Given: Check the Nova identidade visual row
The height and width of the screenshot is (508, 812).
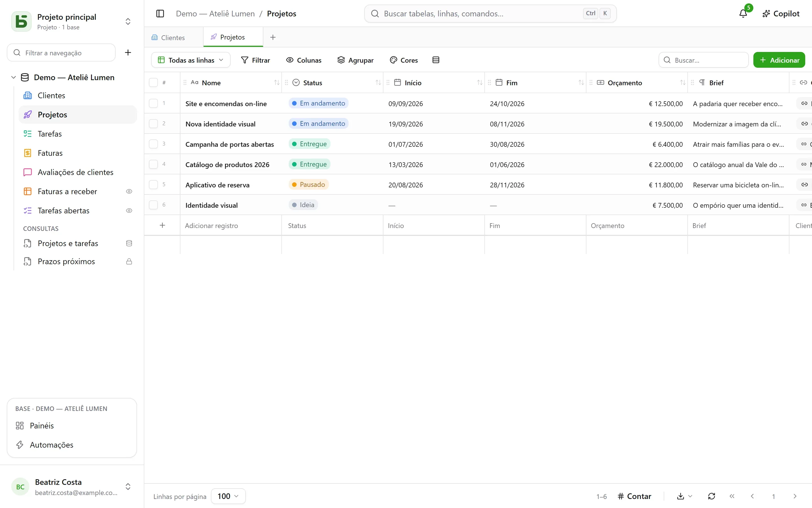Looking at the screenshot, I should (x=153, y=124).
